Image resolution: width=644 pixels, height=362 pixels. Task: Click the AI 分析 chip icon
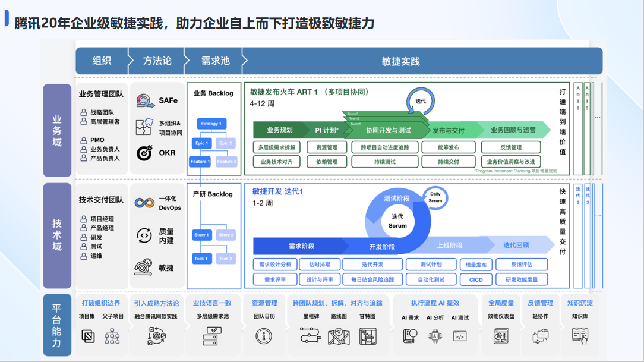(x=435, y=336)
